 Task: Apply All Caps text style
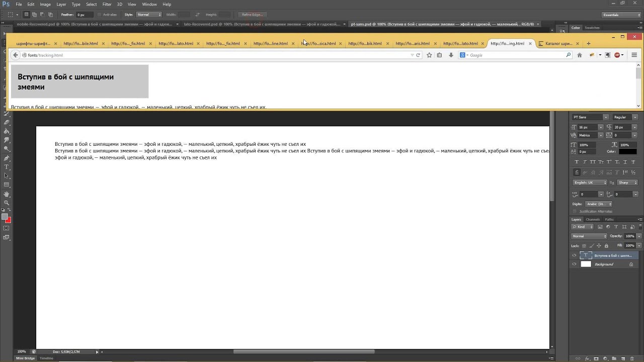593,162
